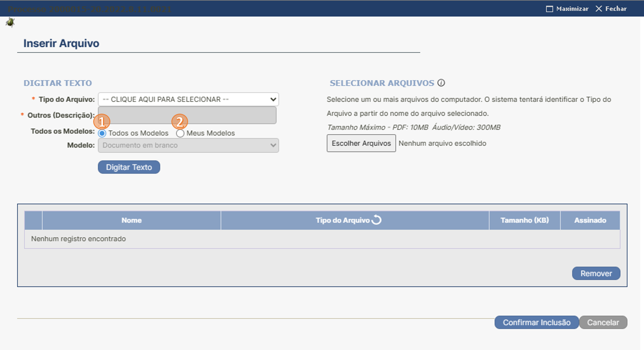The image size is (644, 350).
Task: Select the Todos os Modelos radio option
Action: [102, 134]
